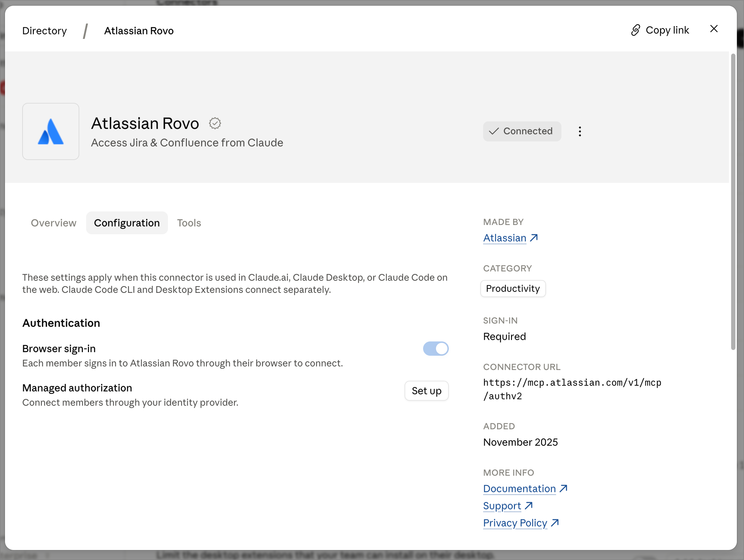Click the Copy link chain icon
744x560 pixels.
tap(635, 30)
